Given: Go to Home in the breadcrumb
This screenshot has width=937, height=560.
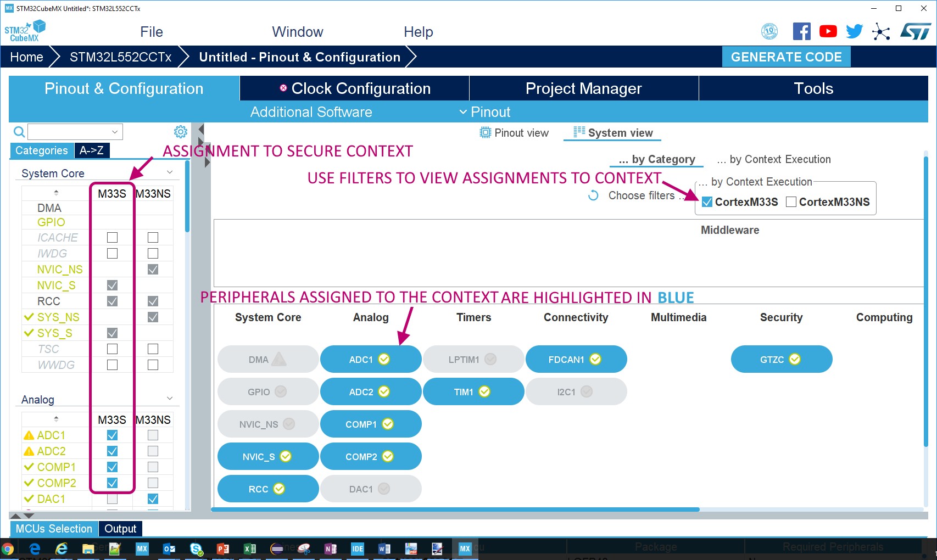Looking at the screenshot, I should pyautogui.click(x=26, y=57).
